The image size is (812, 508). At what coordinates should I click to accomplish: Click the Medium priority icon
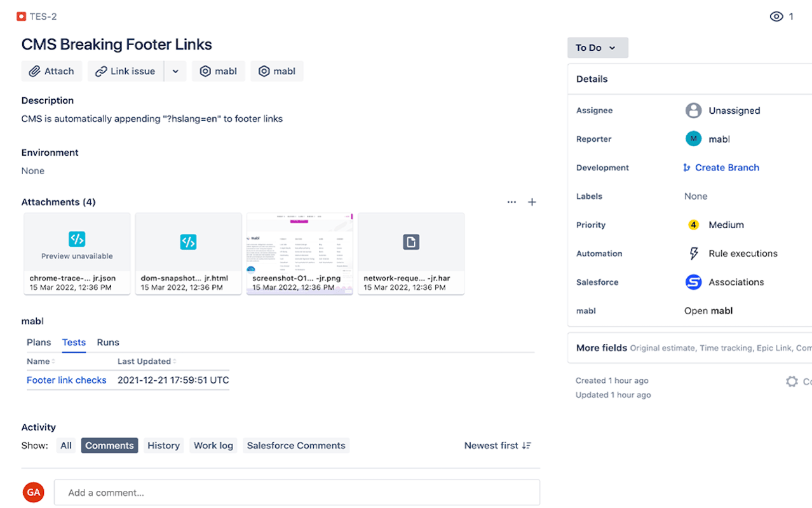coord(693,225)
